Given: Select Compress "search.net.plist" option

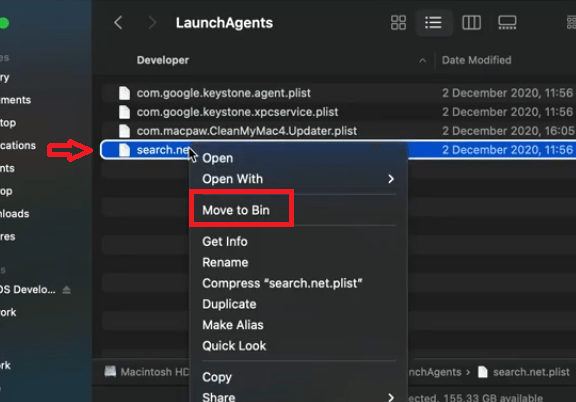Looking at the screenshot, I should pos(282,283).
